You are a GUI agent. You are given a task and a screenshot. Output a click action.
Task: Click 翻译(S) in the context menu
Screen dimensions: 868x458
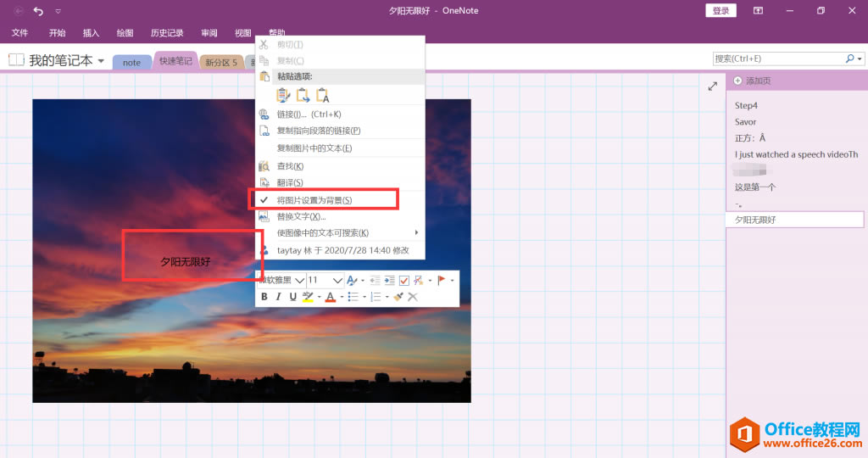click(340, 182)
